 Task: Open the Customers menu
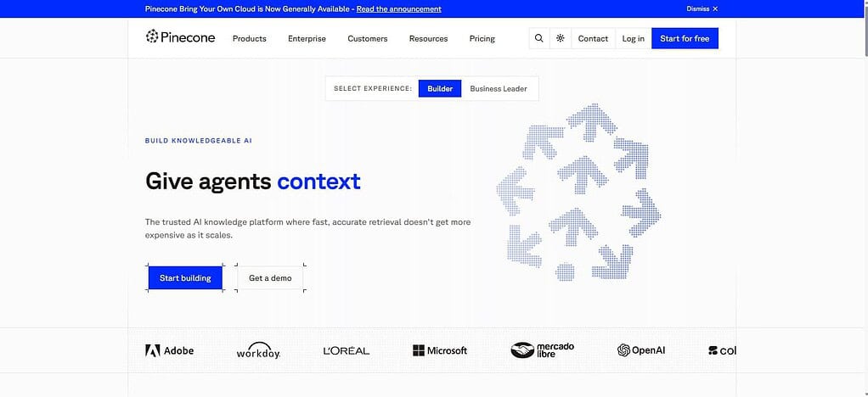[x=368, y=39]
